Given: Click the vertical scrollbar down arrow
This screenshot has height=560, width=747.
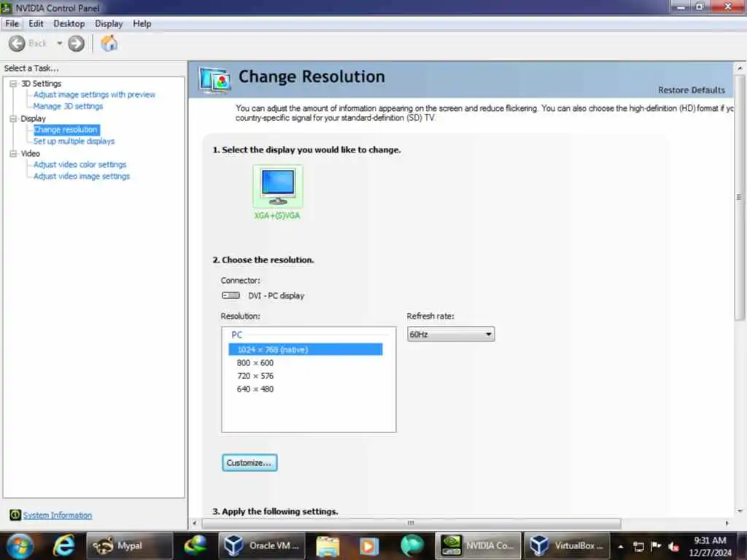Looking at the screenshot, I should (x=740, y=511).
